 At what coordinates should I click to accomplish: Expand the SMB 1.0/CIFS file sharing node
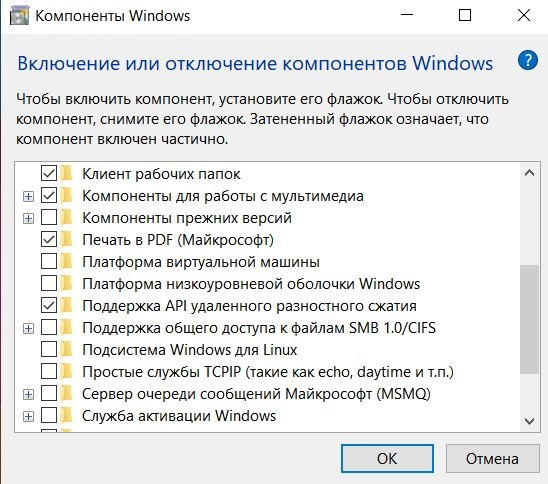(x=28, y=328)
